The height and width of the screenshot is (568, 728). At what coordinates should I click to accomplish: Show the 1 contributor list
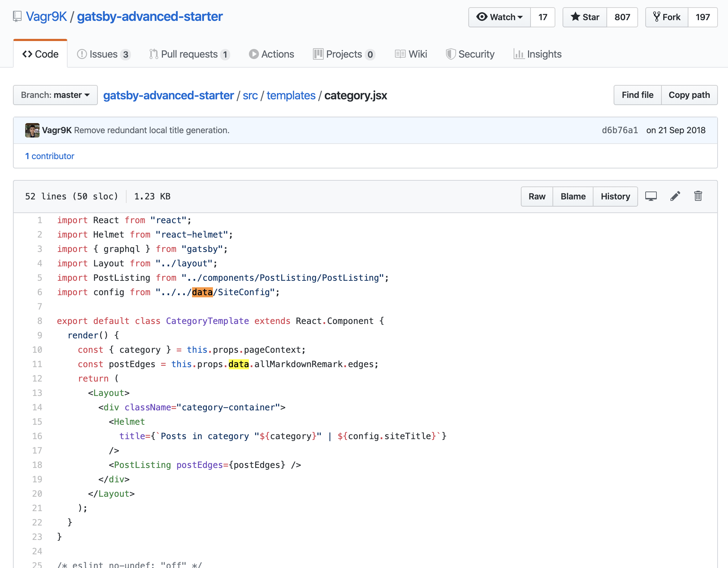coord(50,156)
